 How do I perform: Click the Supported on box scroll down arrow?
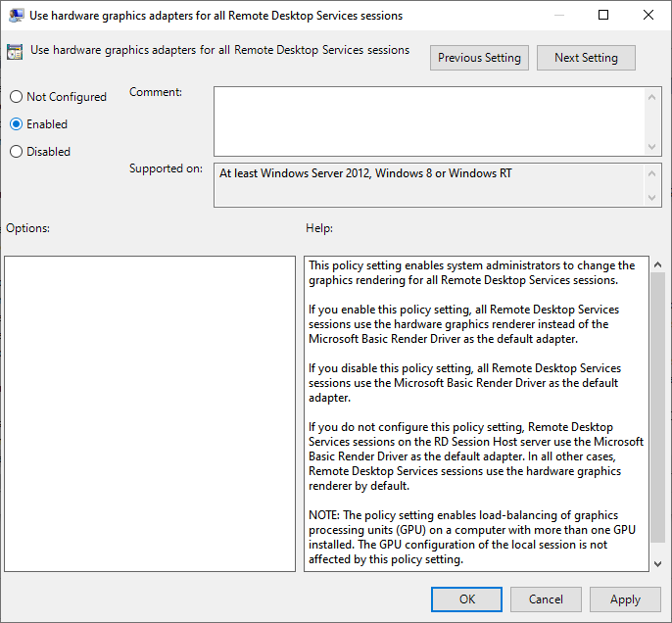click(651, 198)
